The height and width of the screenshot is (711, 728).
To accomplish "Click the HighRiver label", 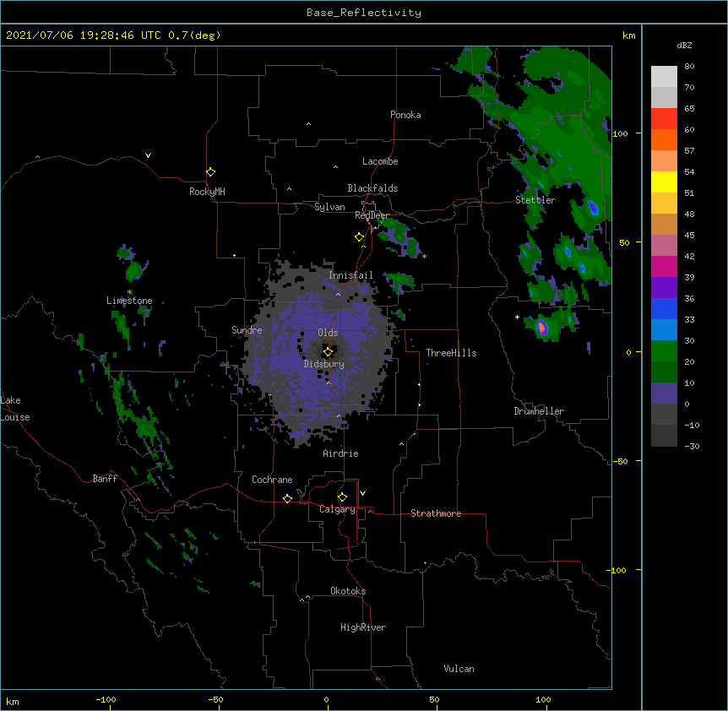I will pyautogui.click(x=363, y=627).
